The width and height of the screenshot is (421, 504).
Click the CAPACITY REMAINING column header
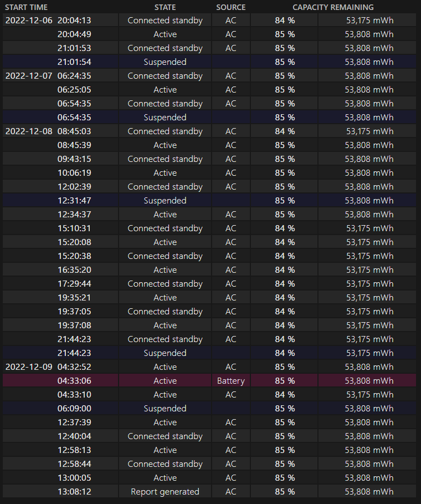pos(333,7)
